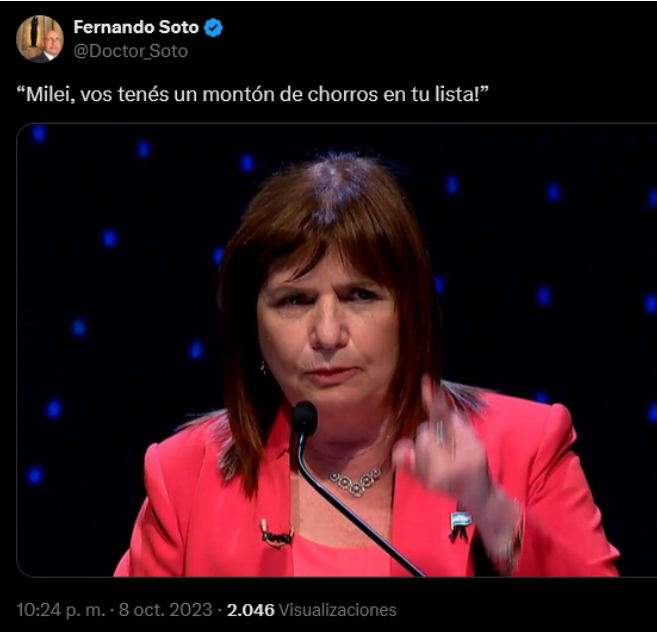The image size is (657, 632).
Task: Click the podium microphone head in photo
Action: [x=305, y=418]
